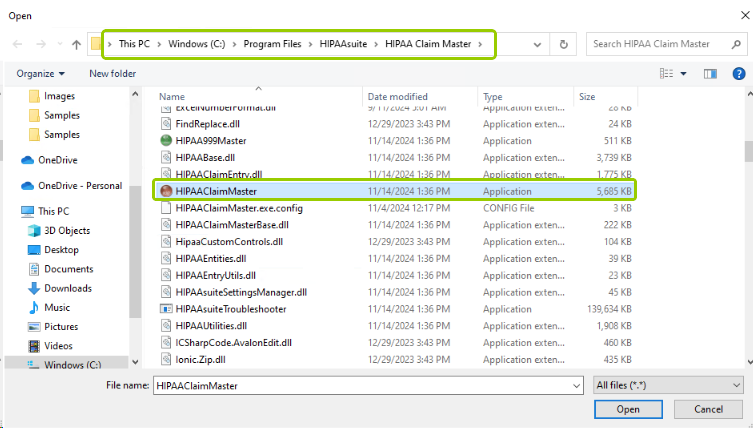This screenshot has width=753, height=428.
Task: Create a New folder
Action: pyautogui.click(x=112, y=73)
